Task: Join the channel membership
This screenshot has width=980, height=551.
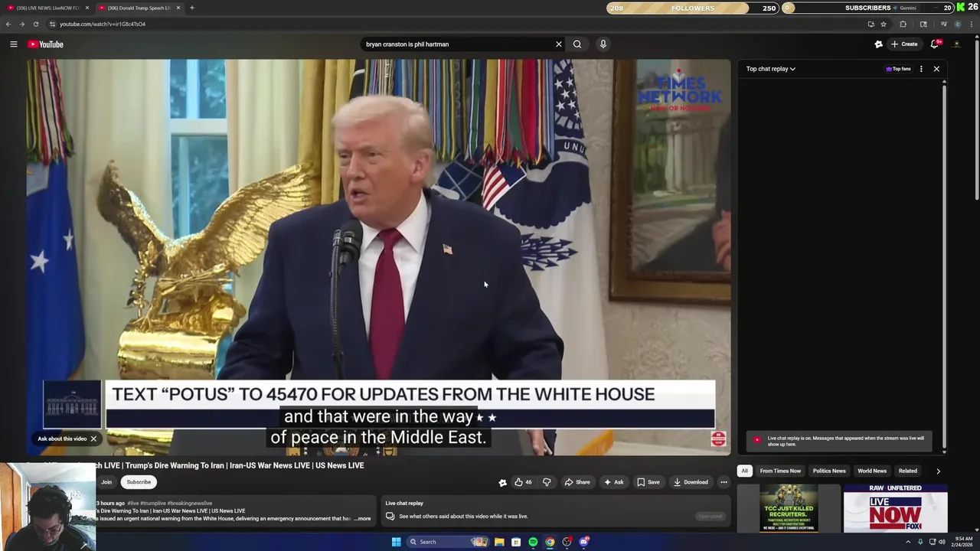Action: 106,482
